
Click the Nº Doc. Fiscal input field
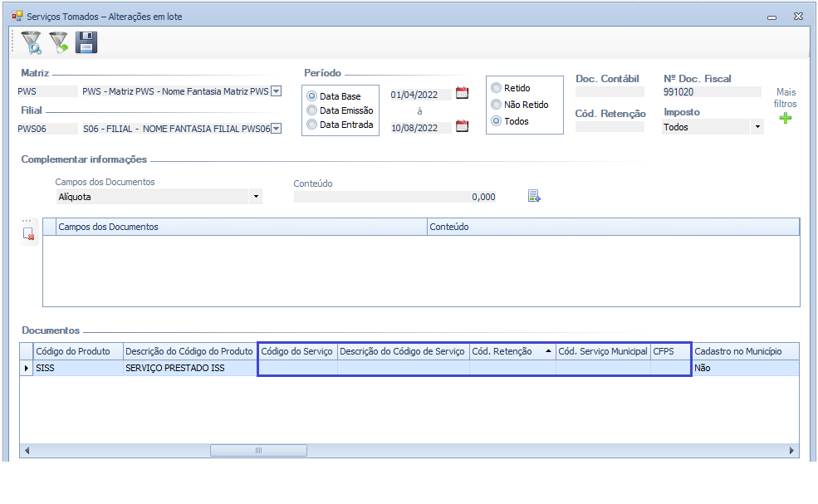coord(712,92)
